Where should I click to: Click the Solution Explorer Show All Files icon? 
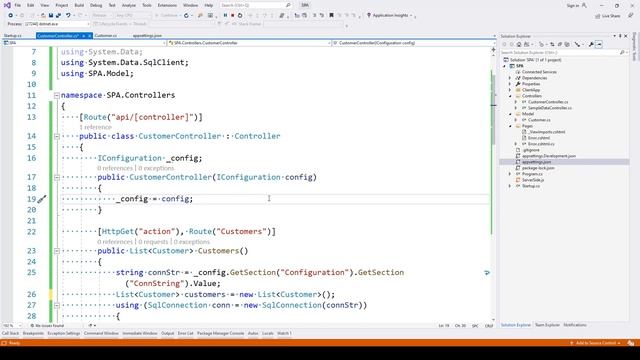tap(567, 44)
